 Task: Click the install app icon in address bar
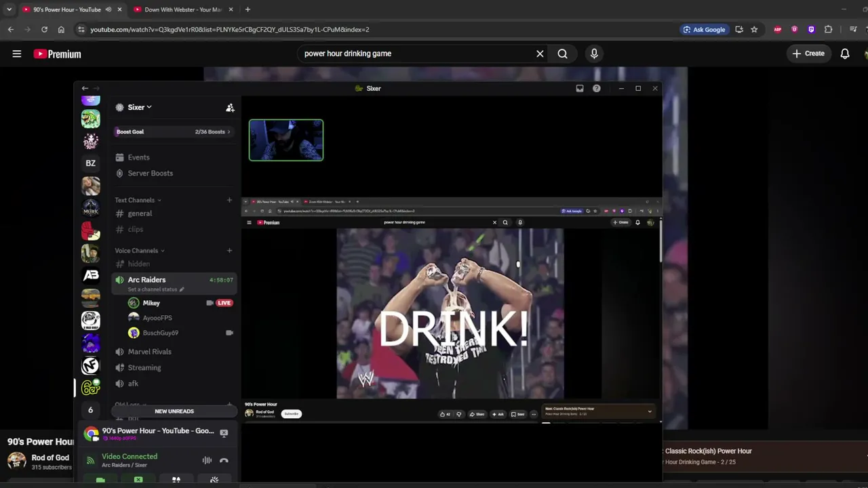(739, 30)
